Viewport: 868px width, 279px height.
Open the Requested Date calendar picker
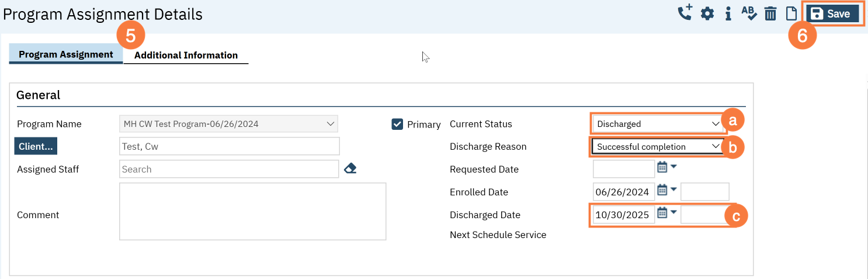click(x=662, y=168)
